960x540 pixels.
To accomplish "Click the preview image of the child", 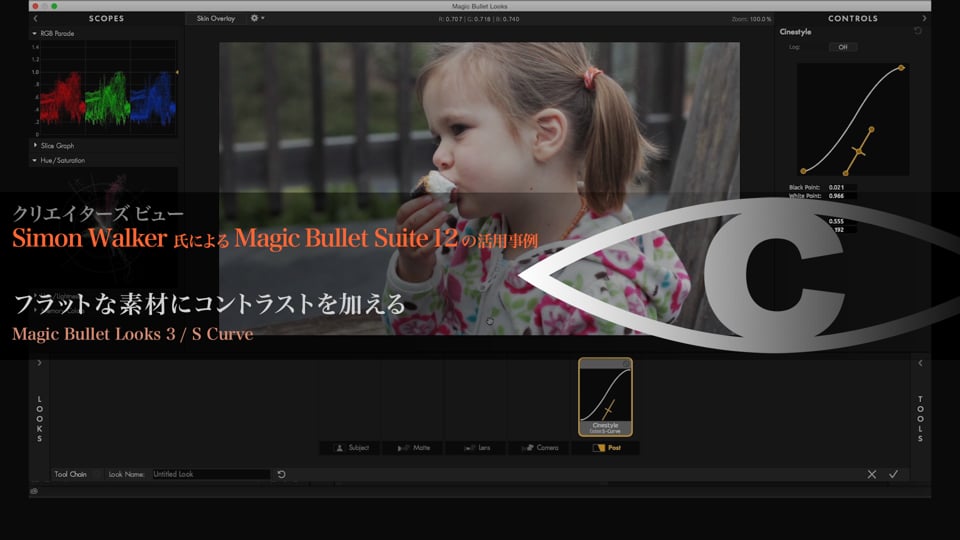I will (x=479, y=189).
